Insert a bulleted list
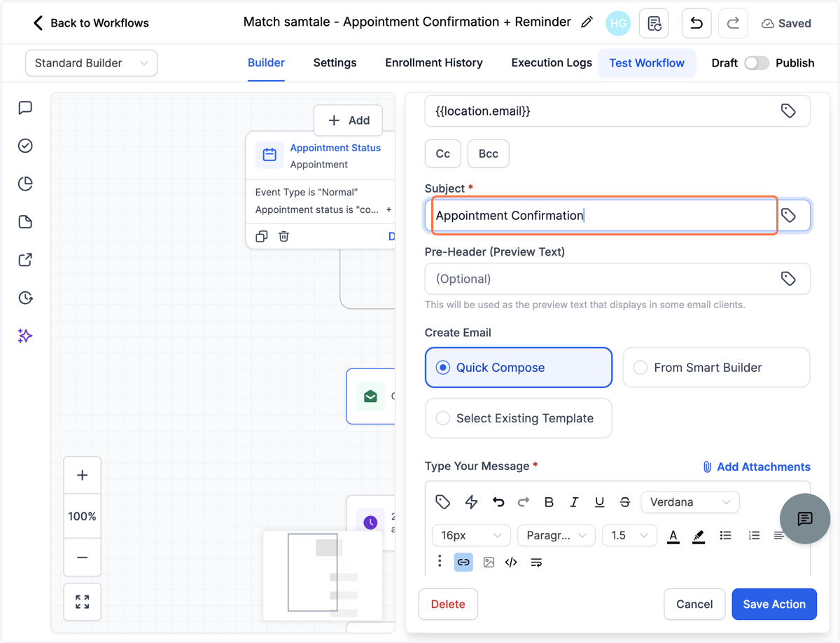Screen dimensions: 840x643 pos(726,535)
